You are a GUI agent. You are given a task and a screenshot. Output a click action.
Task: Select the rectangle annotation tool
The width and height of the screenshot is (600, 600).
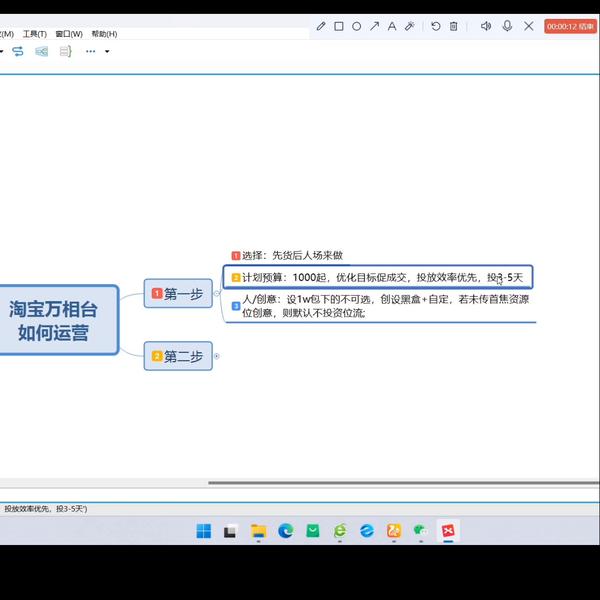click(x=339, y=26)
